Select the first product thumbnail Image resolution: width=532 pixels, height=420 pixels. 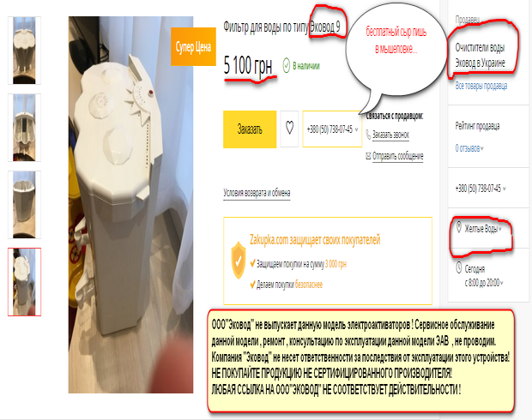coord(24,51)
